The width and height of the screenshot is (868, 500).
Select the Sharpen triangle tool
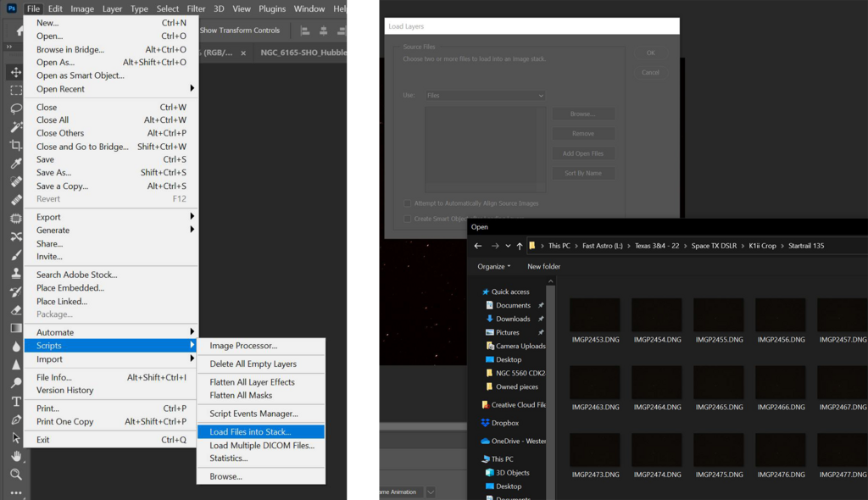coord(15,364)
